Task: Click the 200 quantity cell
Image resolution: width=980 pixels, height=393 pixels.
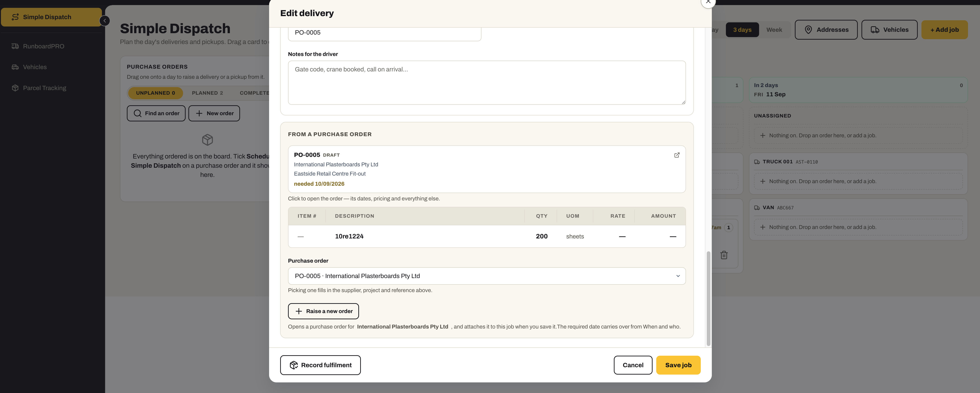Action: tap(541, 236)
